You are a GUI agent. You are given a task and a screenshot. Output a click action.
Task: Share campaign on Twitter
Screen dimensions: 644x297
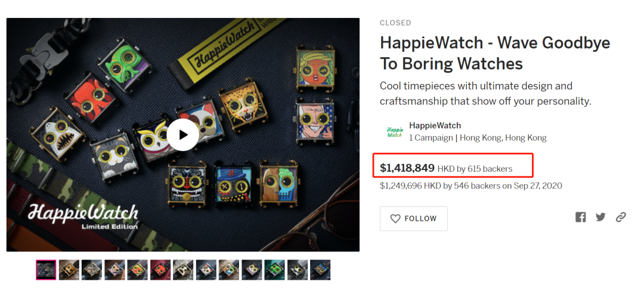(600, 217)
